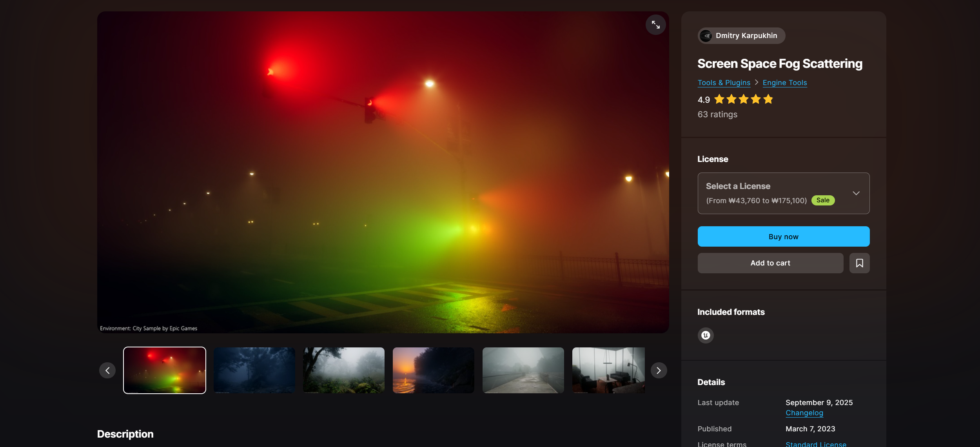Image resolution: width=980 pixels, height=447 pixels.
Task: Navigate to Tools & Plugins category
Action: [724, 82]
